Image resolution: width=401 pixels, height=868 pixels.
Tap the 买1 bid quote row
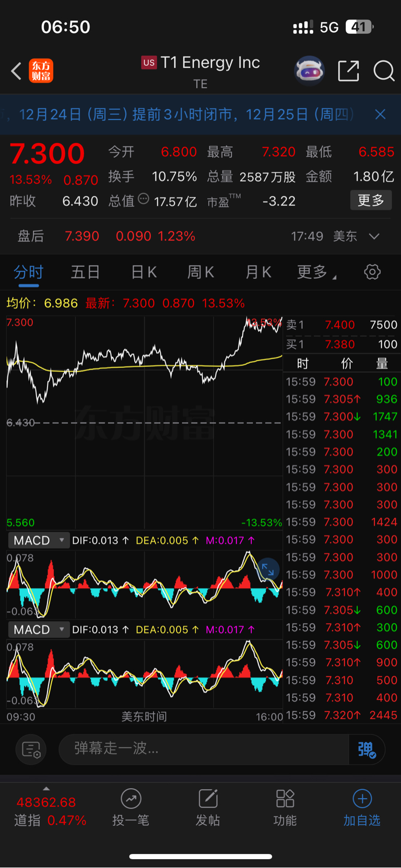tap(341, 344)
